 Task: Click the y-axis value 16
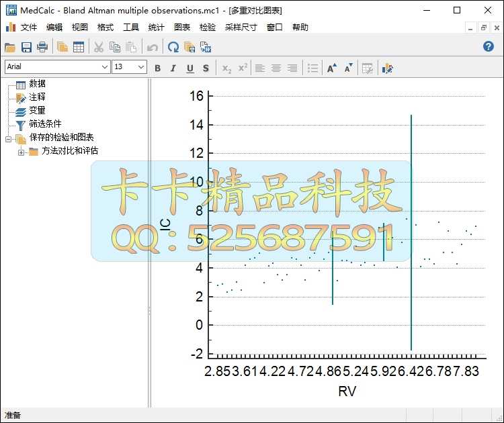(x=196, y=96)
